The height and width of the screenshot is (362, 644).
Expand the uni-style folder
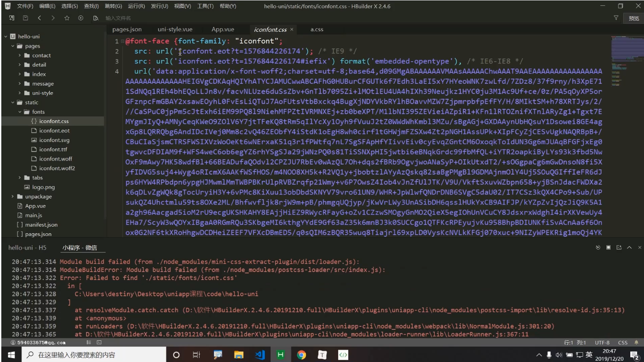point(20,93)
